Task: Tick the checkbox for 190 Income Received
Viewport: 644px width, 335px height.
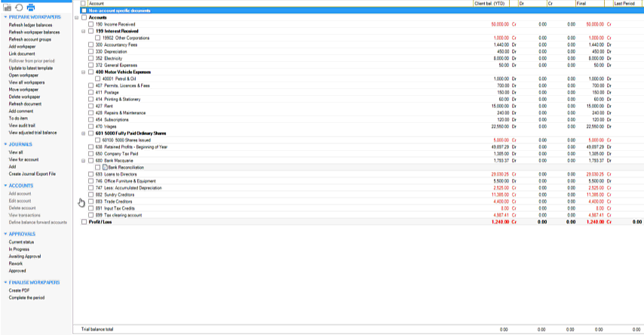Action: [91, 24]
